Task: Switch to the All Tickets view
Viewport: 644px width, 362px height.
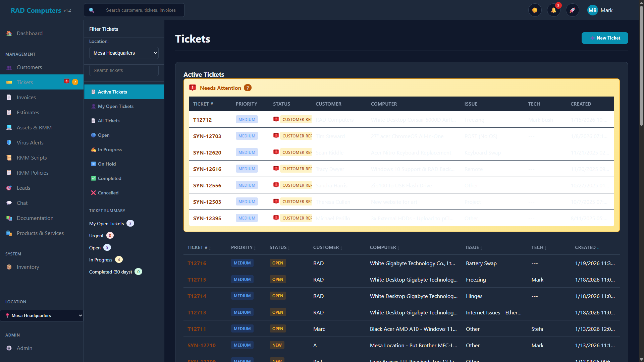Action: (x=108, y=121)
